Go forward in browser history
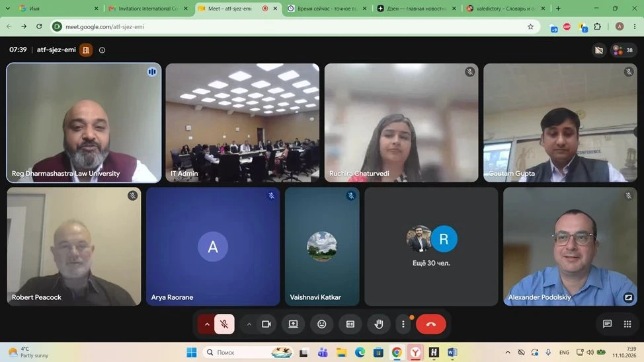644x362 pixels. (24, 26)
